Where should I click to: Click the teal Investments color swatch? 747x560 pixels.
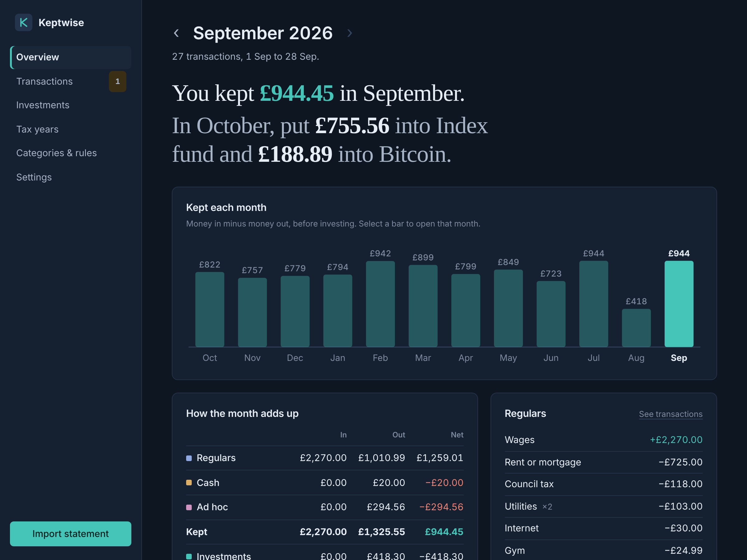pyautogui.click(x=189, y=556)
